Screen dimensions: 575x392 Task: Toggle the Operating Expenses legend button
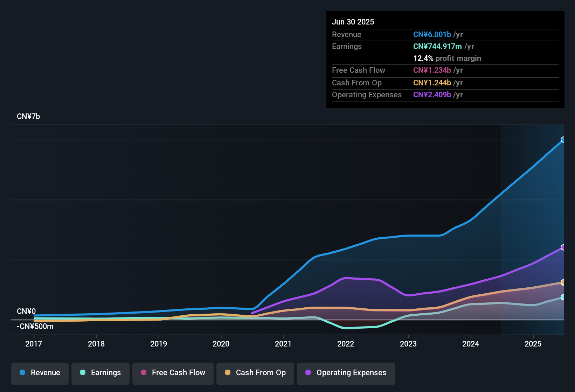(346, 373)
